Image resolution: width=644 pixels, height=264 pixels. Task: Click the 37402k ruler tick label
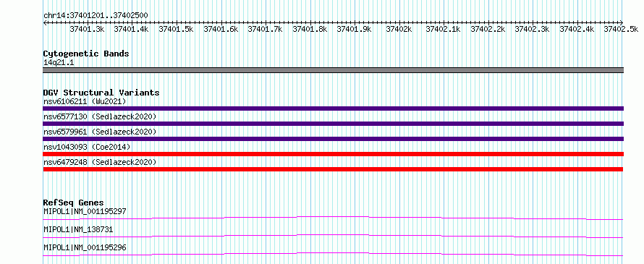pos(399,29)
